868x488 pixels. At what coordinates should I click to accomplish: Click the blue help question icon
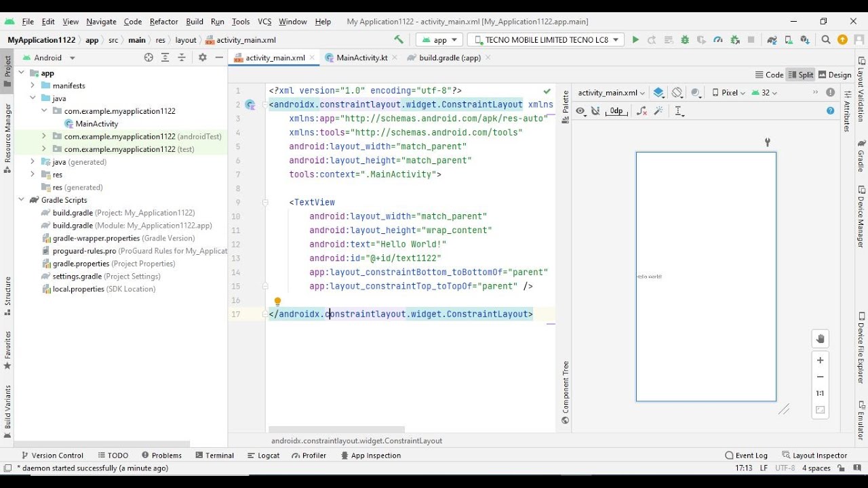tap(831, 110)
